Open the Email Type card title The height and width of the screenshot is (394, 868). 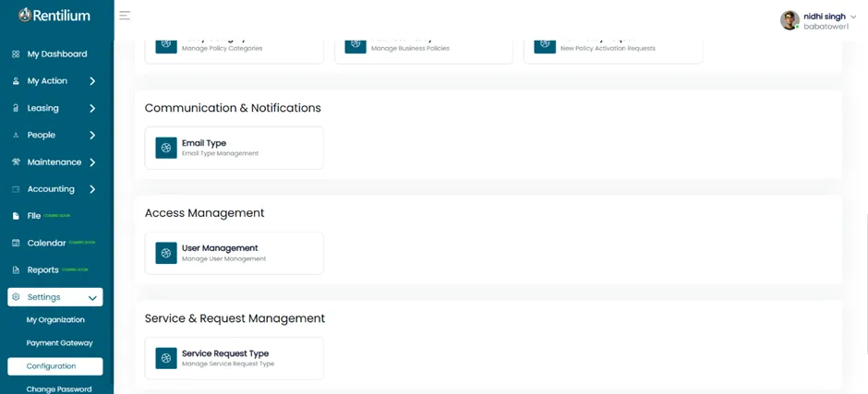pos(204,143)
